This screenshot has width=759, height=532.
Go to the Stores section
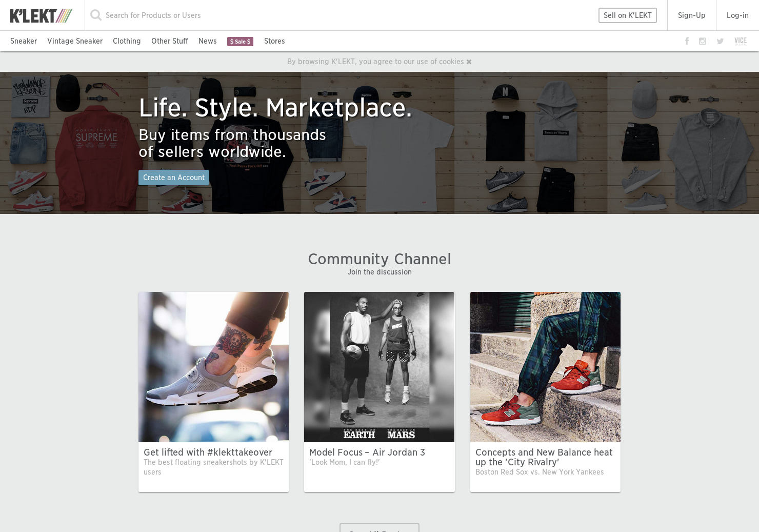pyautogui.click(x=274, y=41)
